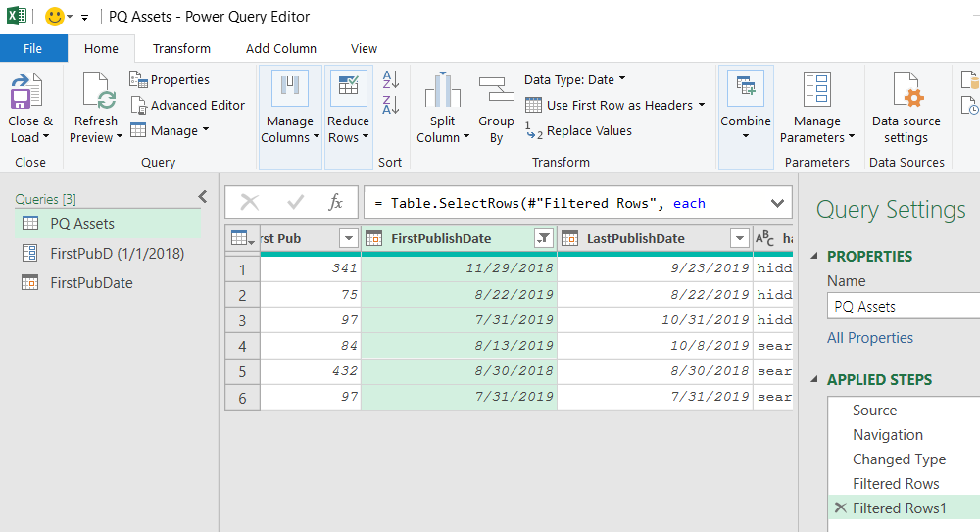Open the Manage query dropdown

tap(170, 130)
